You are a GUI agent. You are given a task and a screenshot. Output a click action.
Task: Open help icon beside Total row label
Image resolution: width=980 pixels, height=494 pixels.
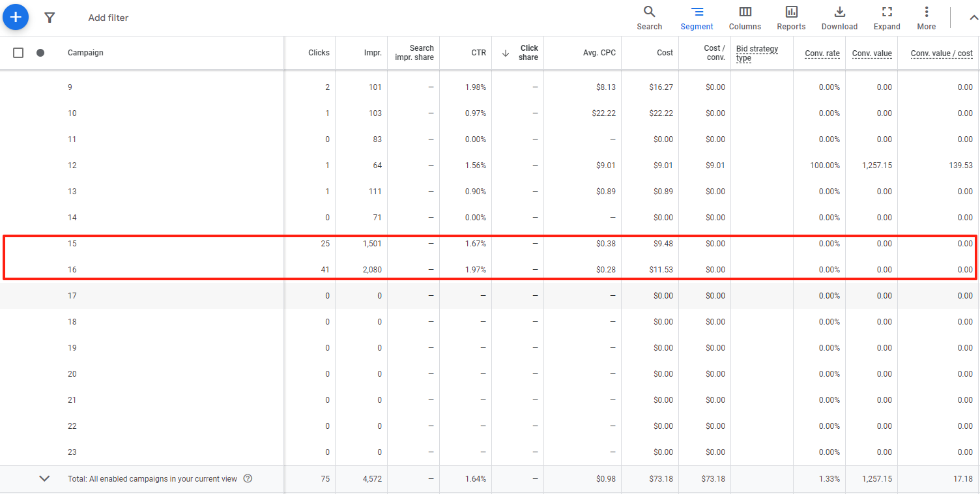point(248,478)
